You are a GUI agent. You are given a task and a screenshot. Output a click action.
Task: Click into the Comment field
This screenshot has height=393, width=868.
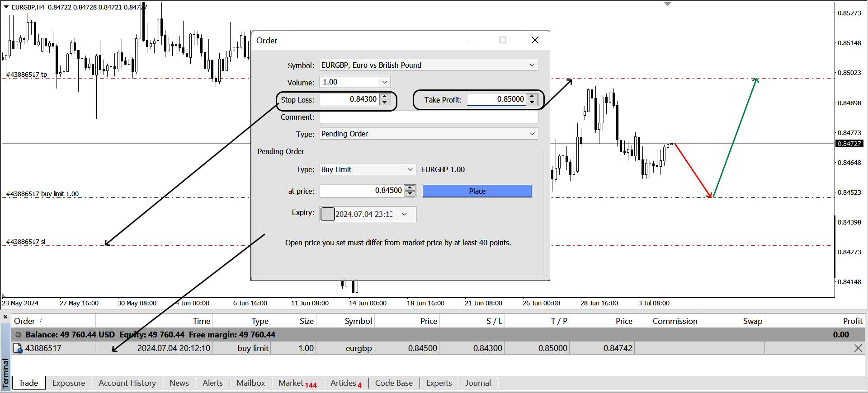429,117
